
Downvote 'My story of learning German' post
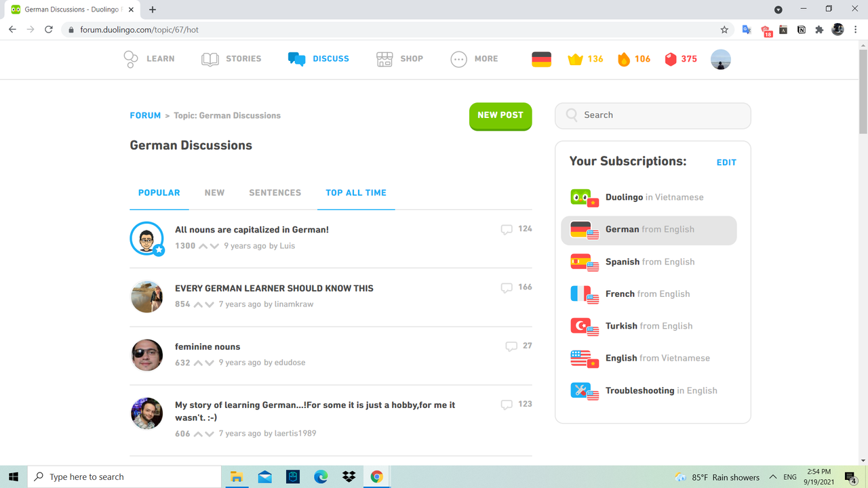(209, 434)
